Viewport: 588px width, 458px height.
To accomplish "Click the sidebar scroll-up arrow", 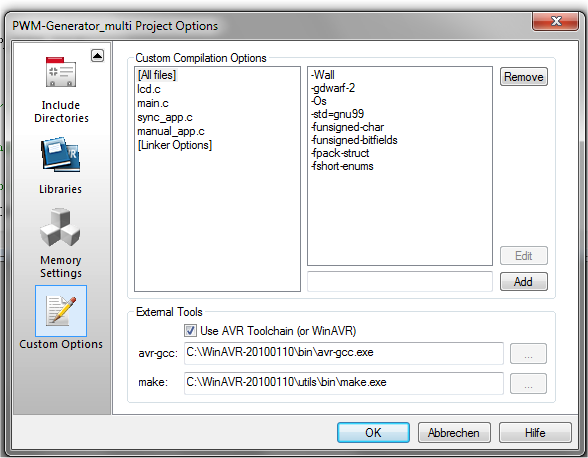I will coord(98,56).
